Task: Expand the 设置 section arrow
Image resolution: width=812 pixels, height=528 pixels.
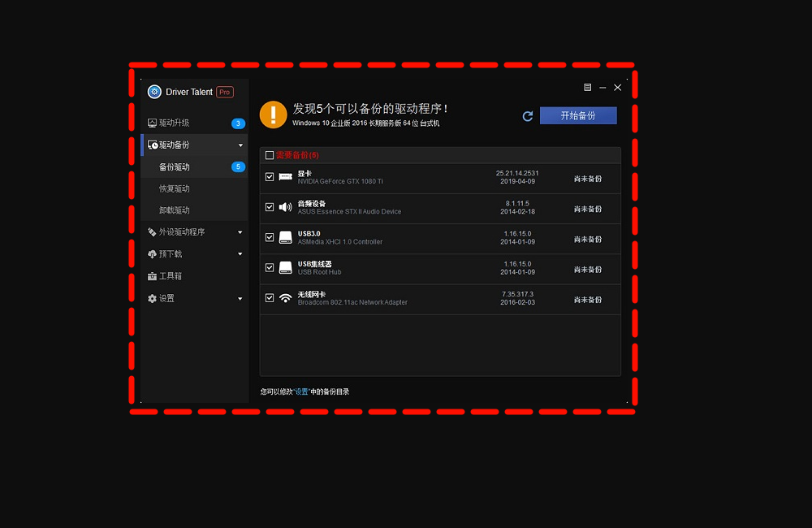Action: [240, 298]
